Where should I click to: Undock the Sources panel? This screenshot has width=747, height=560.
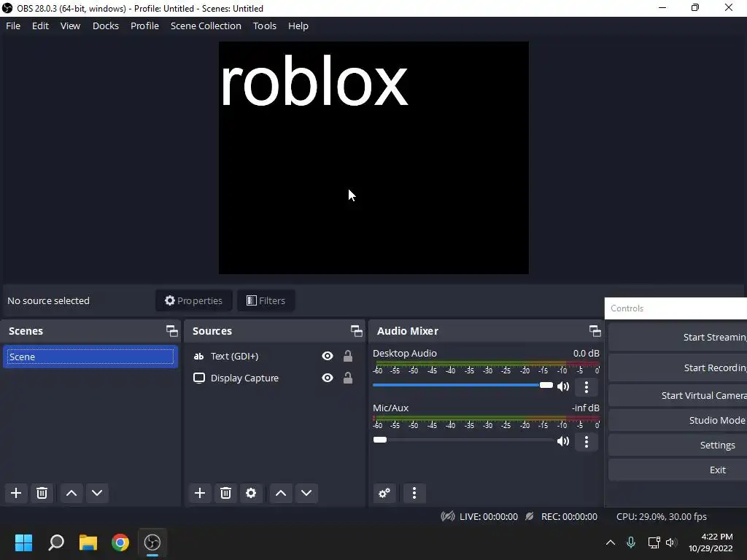[356, 331]
